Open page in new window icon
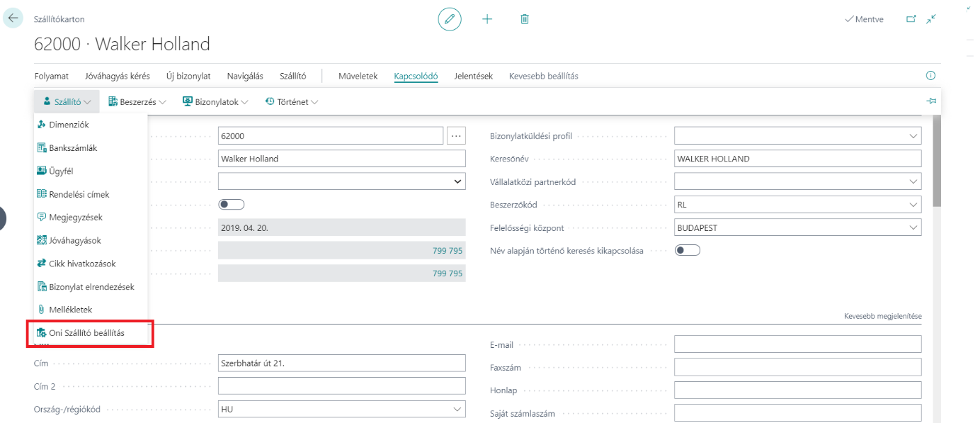 [x=911, y=19]
